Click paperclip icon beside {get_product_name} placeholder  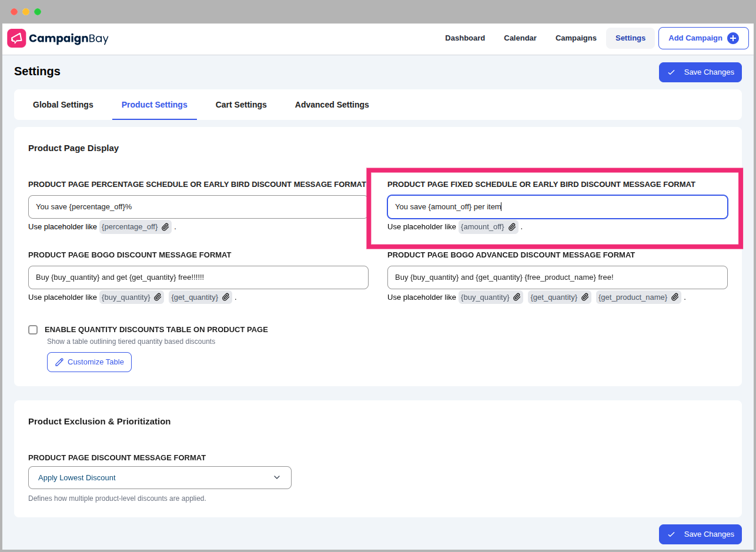675,297
